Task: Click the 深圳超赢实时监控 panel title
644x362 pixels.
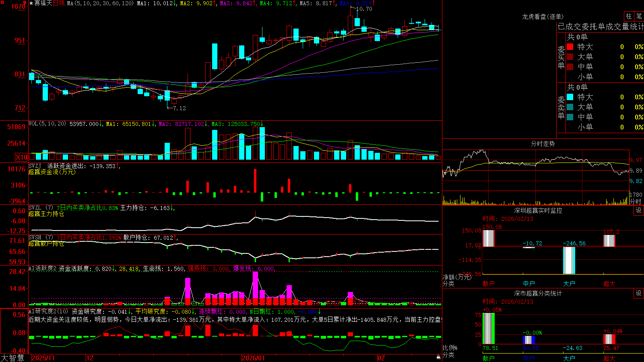Action: click(538, 210)
